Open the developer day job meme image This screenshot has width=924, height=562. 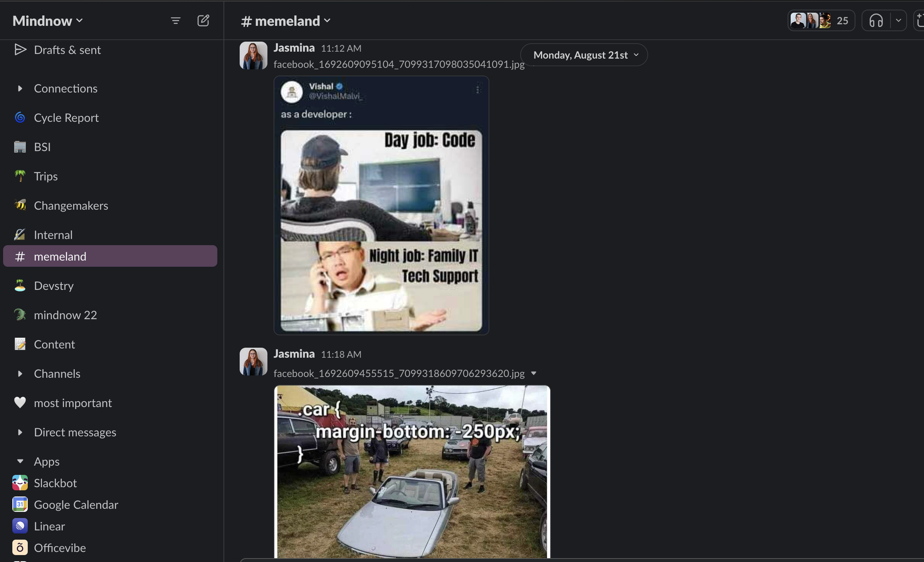pyautogui.click(x=381, y=205)
